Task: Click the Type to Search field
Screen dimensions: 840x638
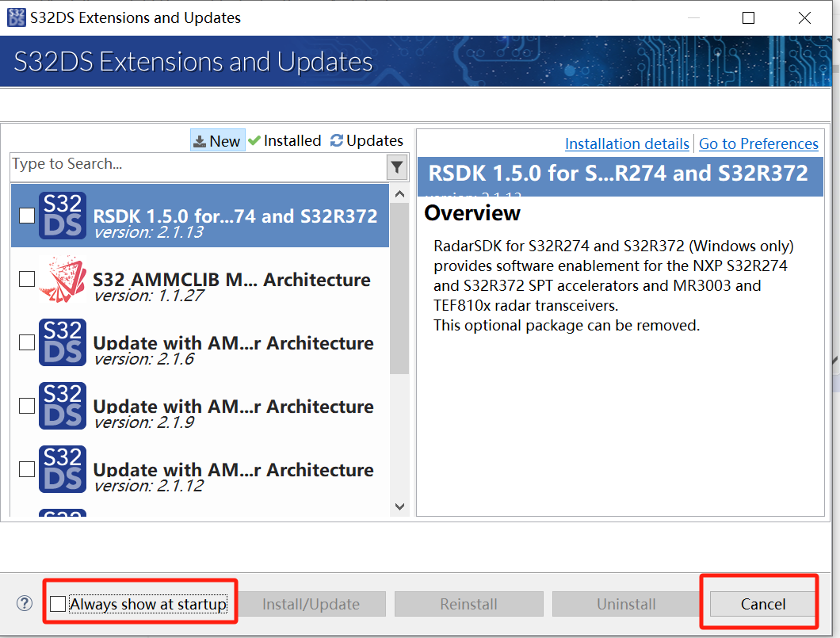Action: point(197,167)
